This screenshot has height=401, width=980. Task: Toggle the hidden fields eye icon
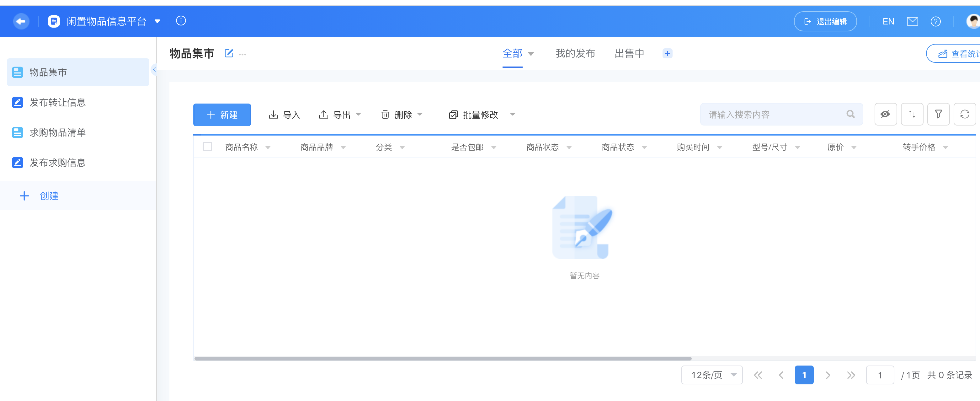point(885,114)
